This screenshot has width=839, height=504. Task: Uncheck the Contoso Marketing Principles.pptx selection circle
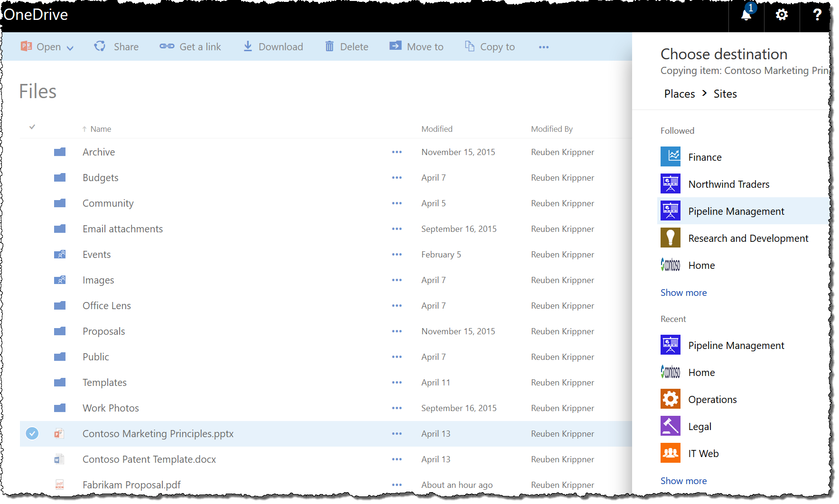(x=32, y=433)
